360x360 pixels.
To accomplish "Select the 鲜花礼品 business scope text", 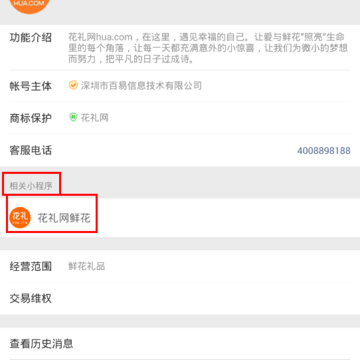I will pyautogui.click(x=87, y=266).
